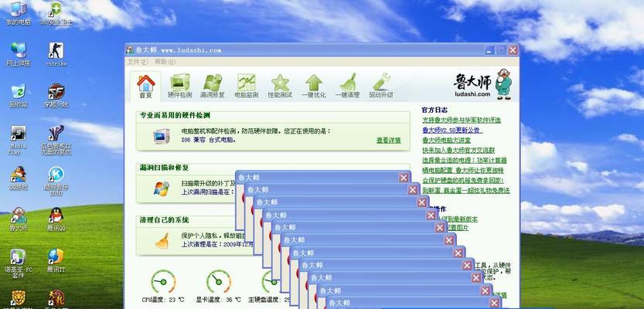Click text X86 兼容 台式电脑

point(209,140)
